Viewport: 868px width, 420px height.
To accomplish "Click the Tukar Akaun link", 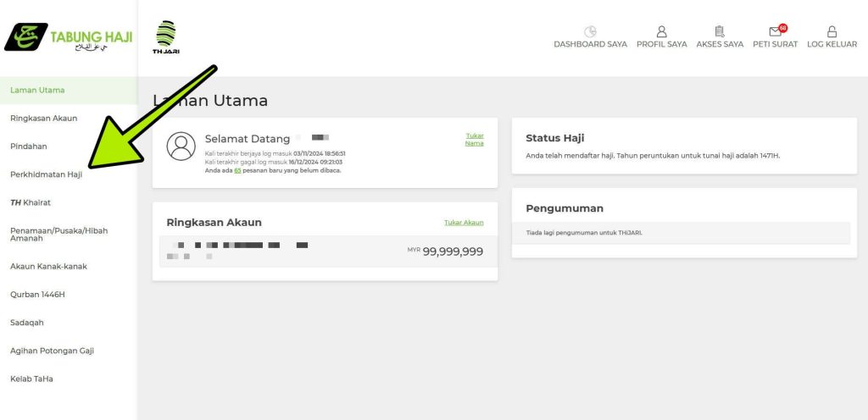I will coord(464,222).
